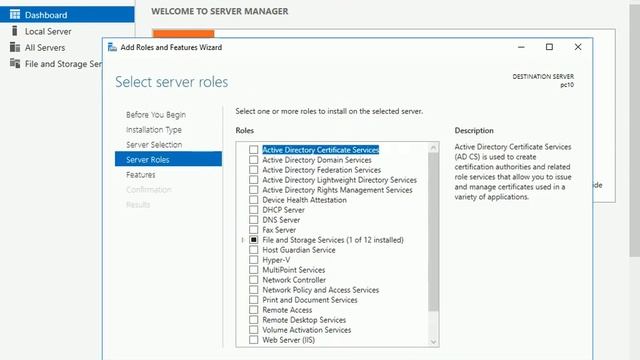Click the Dashboard grid icon
The width and height of the screenshot is (640, 360).
[15, 15]
